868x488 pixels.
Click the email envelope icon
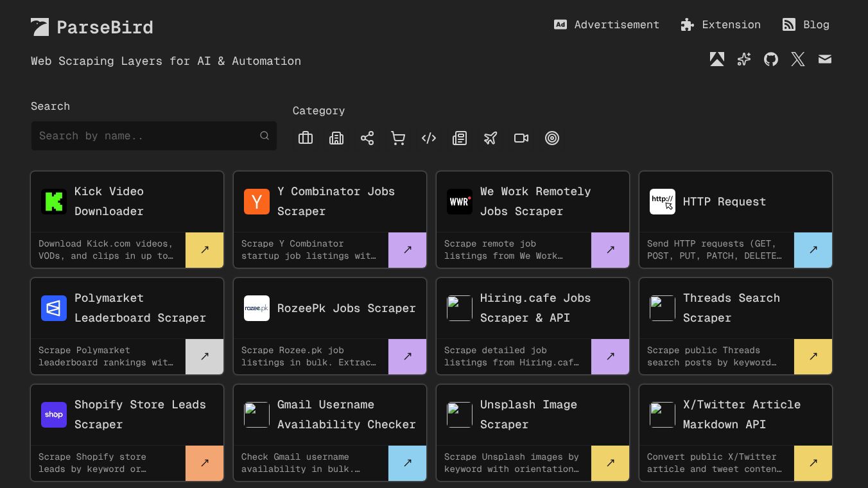click(x=825, y=60)
